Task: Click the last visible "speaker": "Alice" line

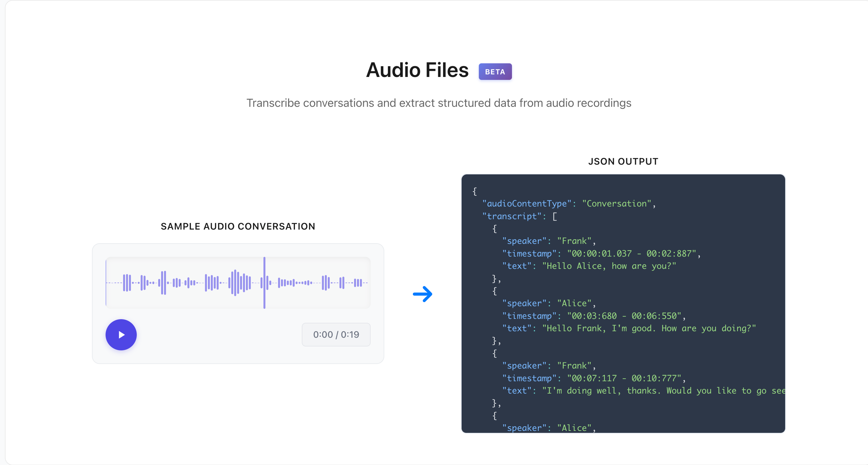Action: [x=549, y=428]
